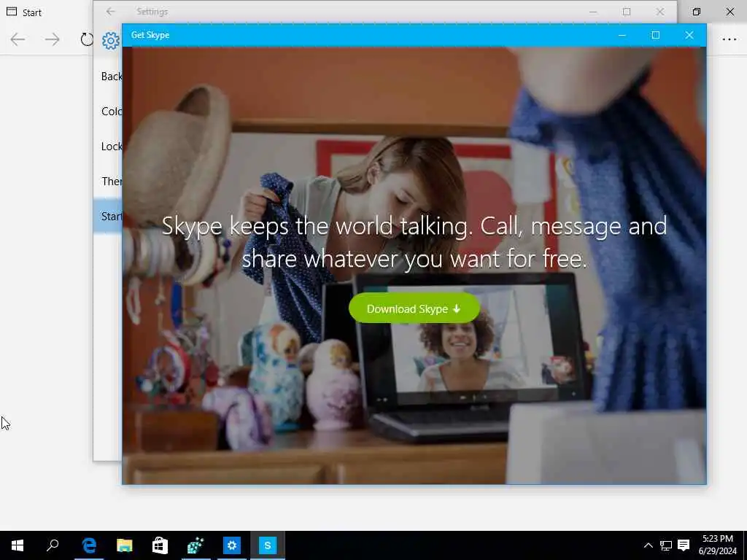
Task: Refresh the page in background browser
Action: (86, 39)
